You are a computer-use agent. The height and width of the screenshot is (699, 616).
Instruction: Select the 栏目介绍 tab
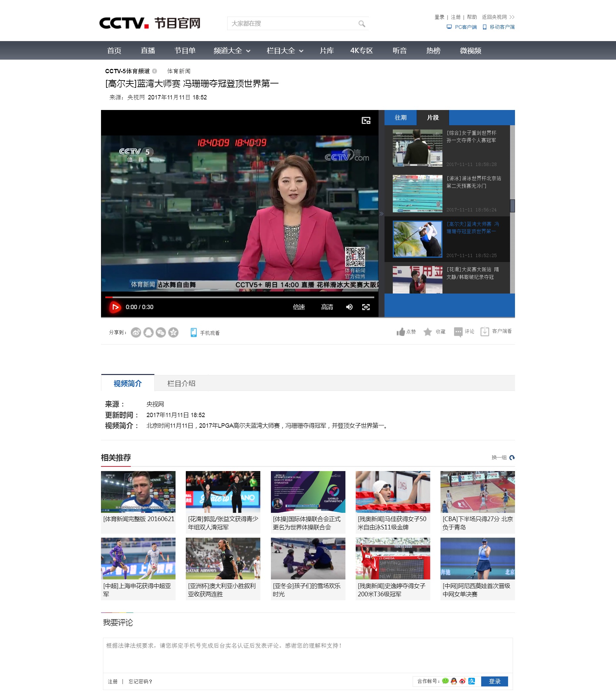181,383
